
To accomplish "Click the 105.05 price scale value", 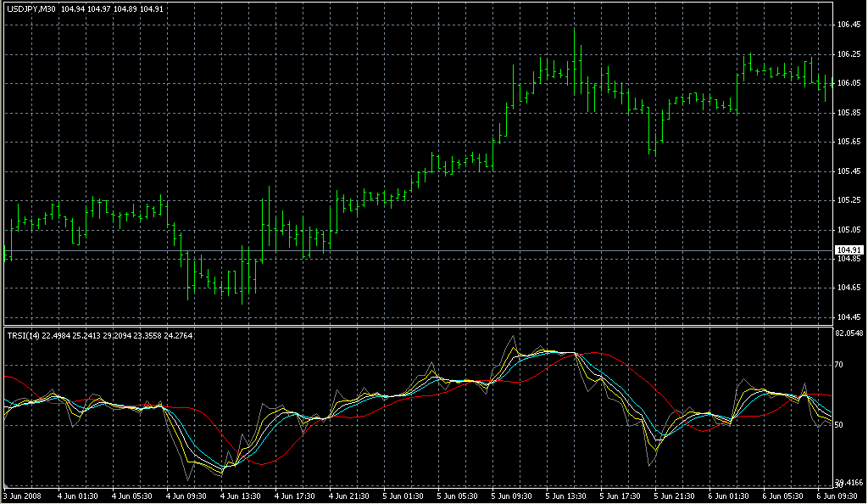I will coord(849,230).
